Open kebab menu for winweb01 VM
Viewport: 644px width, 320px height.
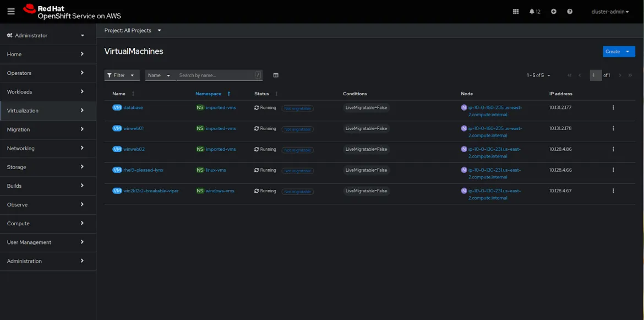pyautogui.click(x=613, y=128)
